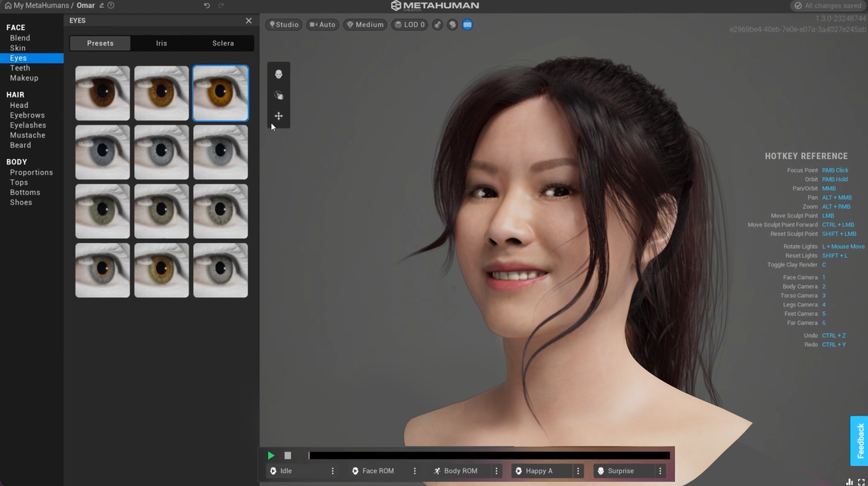868x486 pixels.
Task: Select the Body ROM animation
Action: click(461, 471)
